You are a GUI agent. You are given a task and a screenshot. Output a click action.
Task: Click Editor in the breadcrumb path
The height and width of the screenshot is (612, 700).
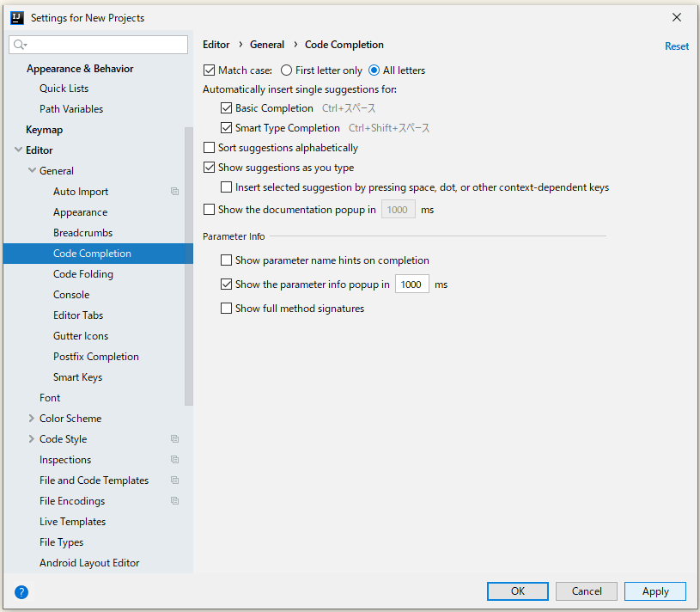(x=216, y=45)
